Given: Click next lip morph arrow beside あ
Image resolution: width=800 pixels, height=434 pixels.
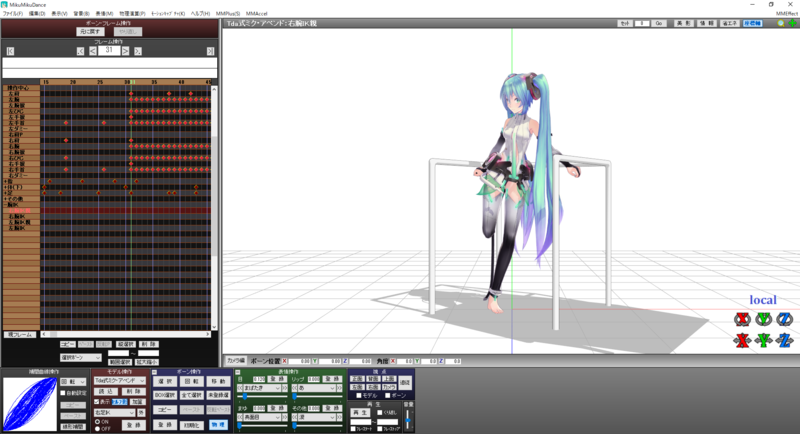Looking at the screenshot, I should [x=339, y=388].
